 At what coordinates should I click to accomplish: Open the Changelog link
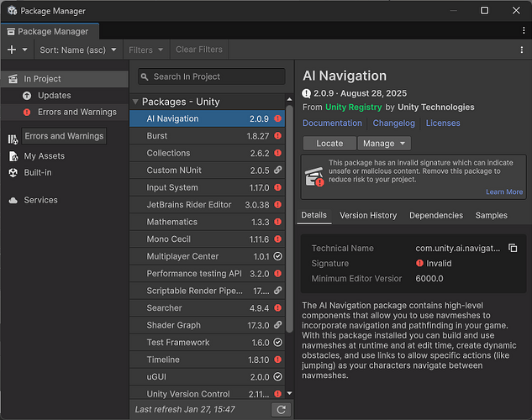tap(394, 123)
